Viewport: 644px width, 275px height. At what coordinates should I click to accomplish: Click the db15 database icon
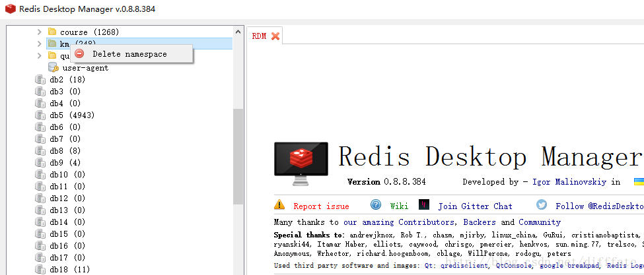(x=40, y=234)
